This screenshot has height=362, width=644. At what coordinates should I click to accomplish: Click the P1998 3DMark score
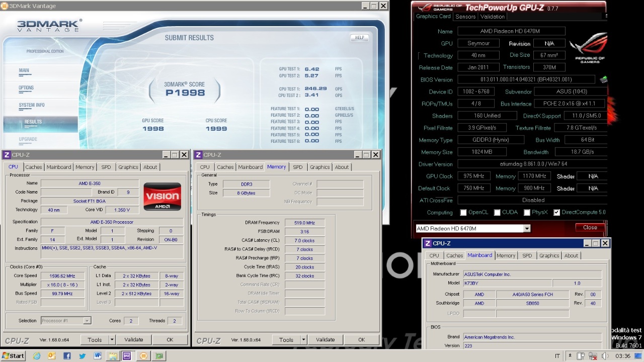click(185, 93)
